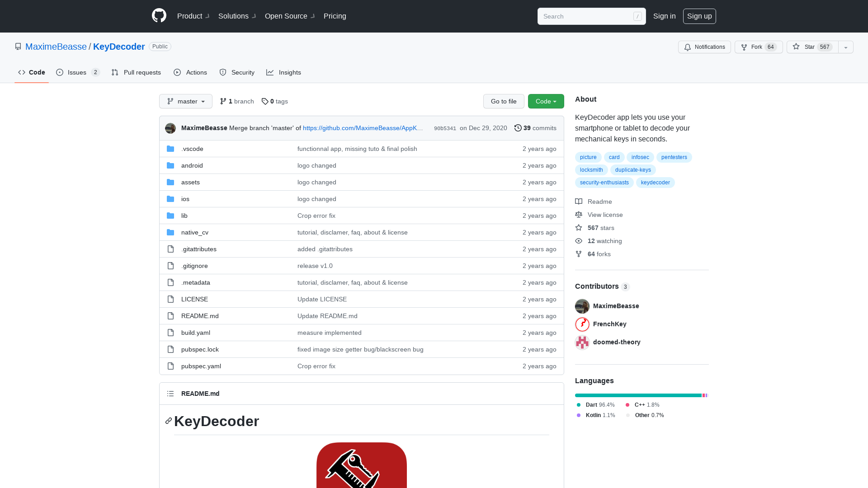This screenshot has height=488, width=868.
Task: Toggle the pentesters topic tag
Action: coord(674,157)
